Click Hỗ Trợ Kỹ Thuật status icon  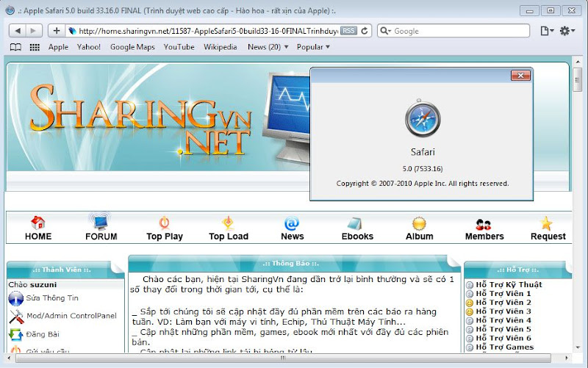pos(470,285)
